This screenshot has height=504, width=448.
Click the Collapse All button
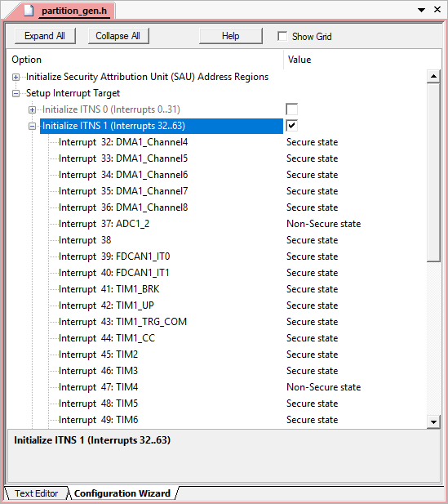(x=118, y=36)
